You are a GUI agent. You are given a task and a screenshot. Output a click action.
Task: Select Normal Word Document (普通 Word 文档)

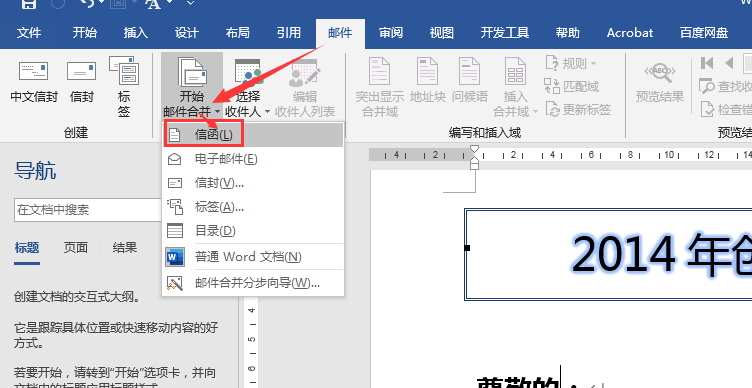point(253,257)
